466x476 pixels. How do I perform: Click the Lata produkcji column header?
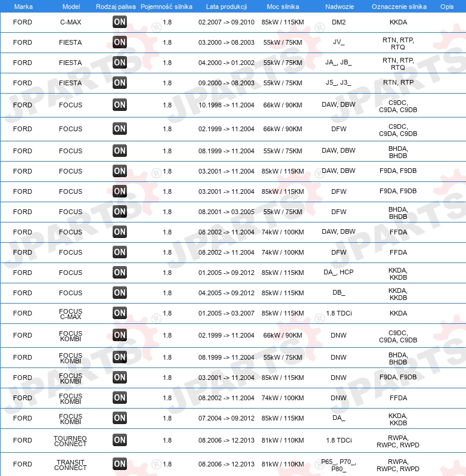tap(226, 7)
